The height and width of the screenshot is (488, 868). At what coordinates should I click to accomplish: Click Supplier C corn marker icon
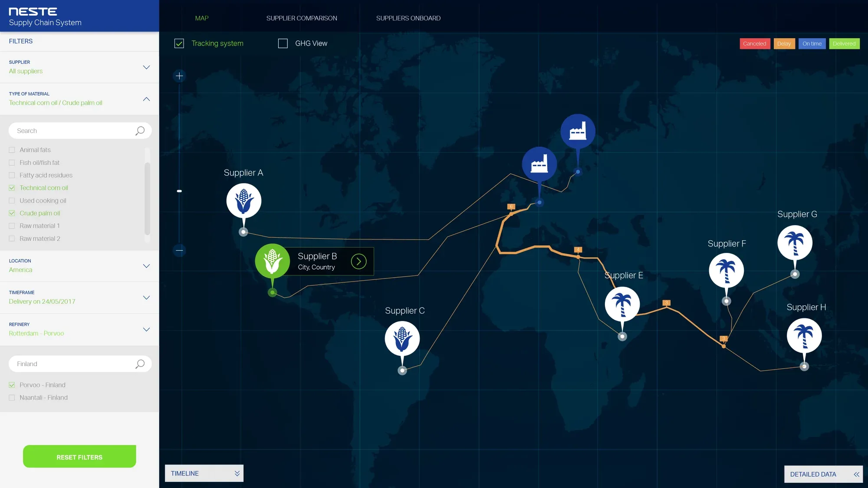pos(402,338)
